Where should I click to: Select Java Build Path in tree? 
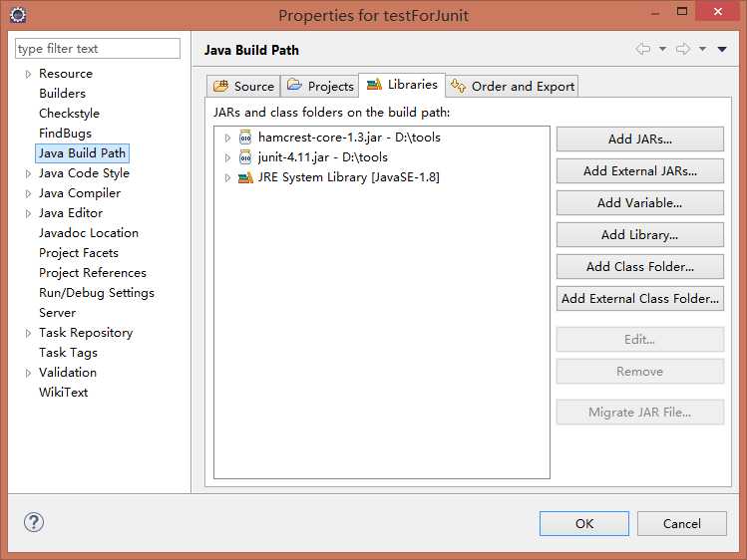(x=82, y=153)
